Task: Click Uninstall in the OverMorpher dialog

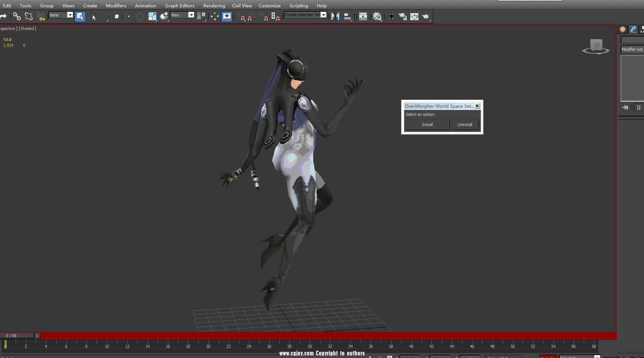Action: [465, 125]
